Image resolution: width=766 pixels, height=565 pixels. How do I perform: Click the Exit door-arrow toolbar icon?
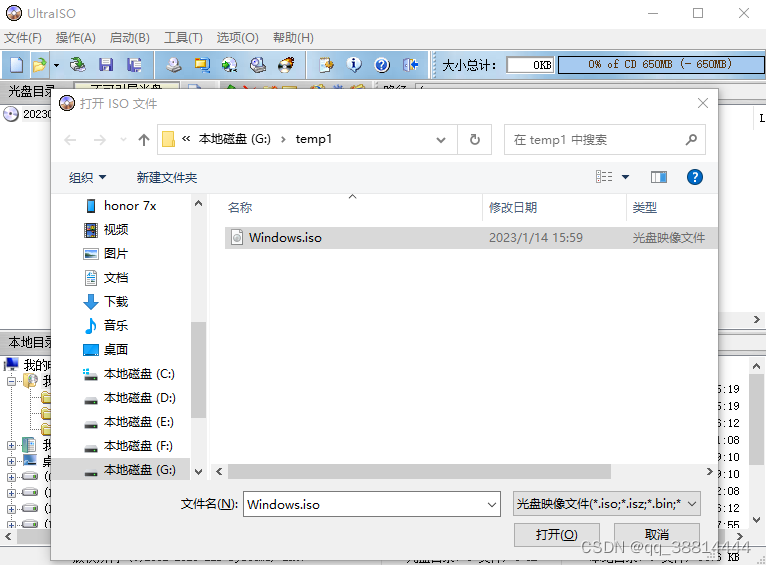pyautogui.click(x=410, y=65)
